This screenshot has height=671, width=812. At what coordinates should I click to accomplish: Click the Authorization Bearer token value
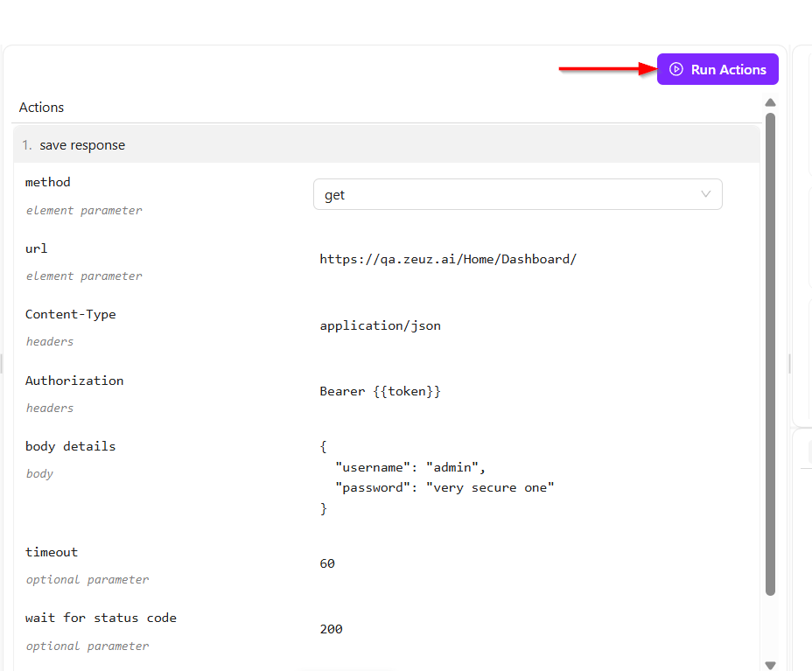[381, 391]
